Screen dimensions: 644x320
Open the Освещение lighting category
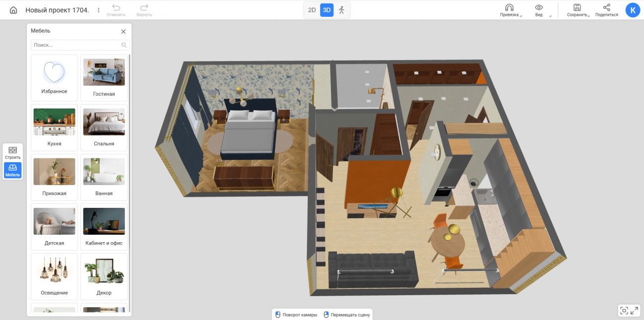(x=54, y=276)
